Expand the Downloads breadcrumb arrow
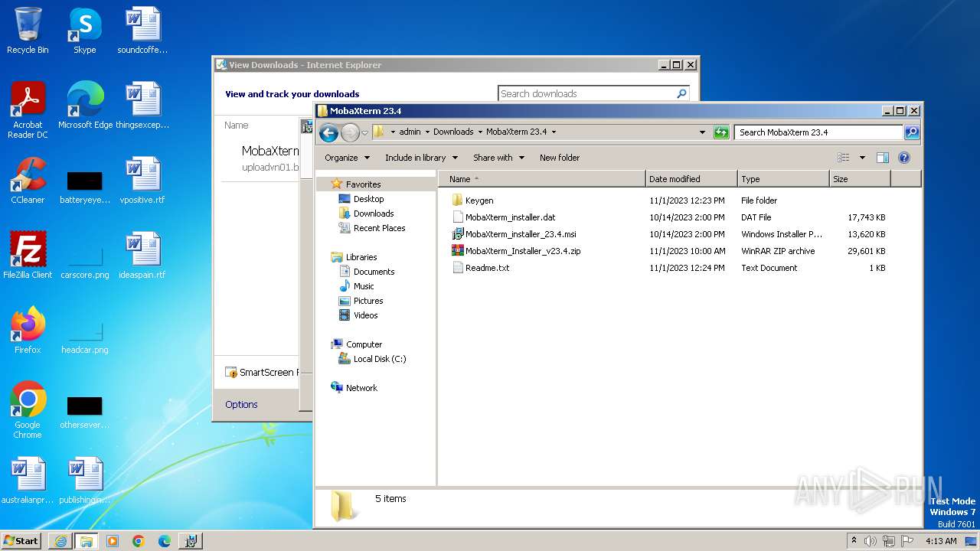Image resolution: width=980 pixels, height=551 pixels. point(480,132)
